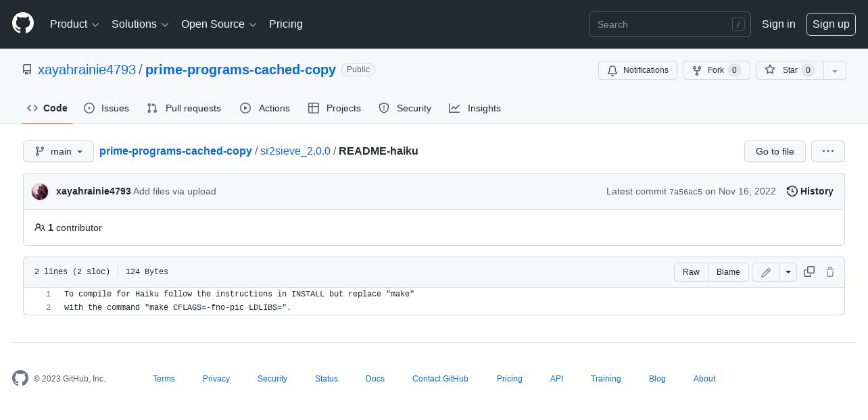Open the main branch selector
Screen dimensions: 868x420
tap(58, 151)
